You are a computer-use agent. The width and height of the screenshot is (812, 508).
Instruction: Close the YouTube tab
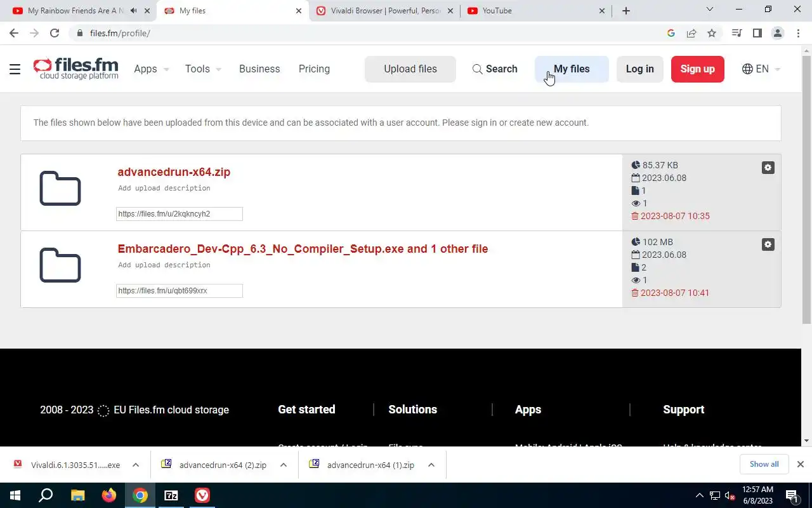point(603,11)
